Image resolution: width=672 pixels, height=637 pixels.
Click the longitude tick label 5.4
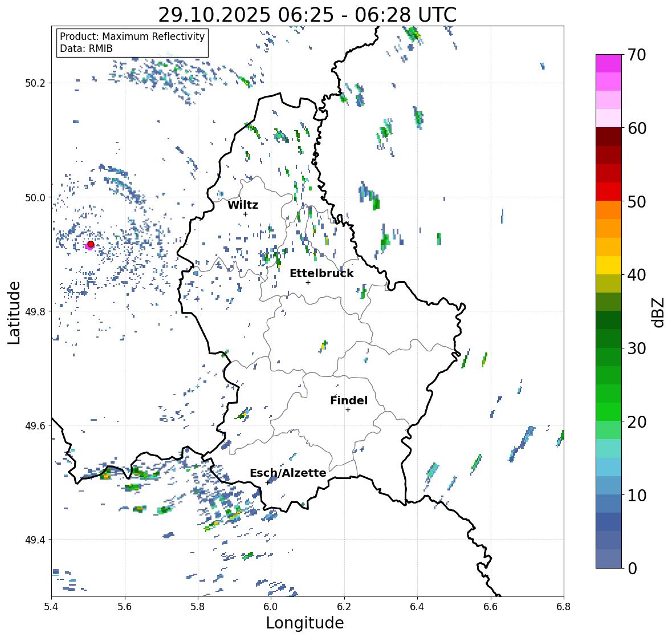[x=51, y=607]
